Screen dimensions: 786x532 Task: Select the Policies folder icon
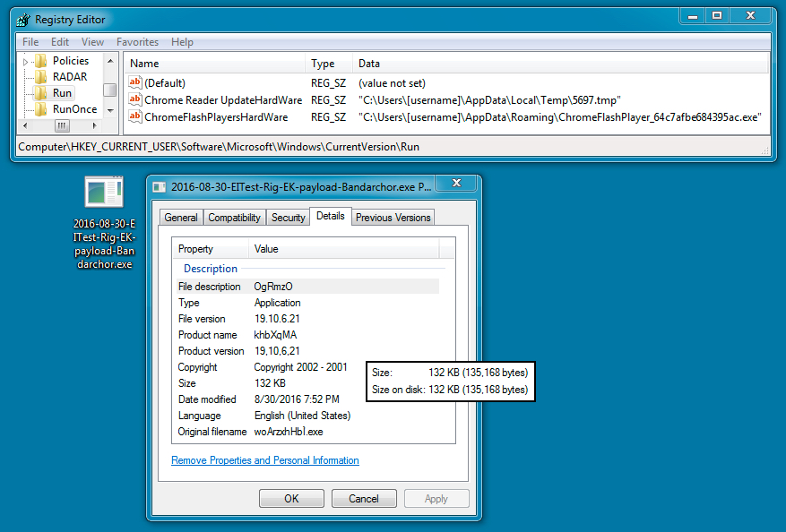coord(41,61)
